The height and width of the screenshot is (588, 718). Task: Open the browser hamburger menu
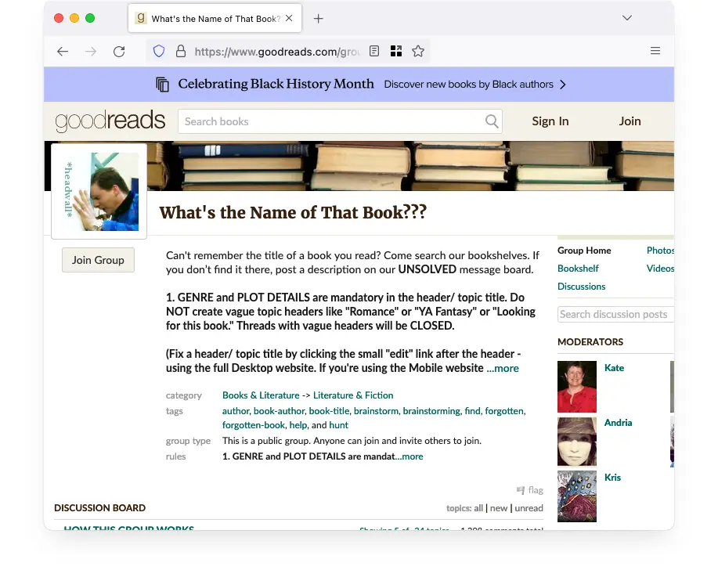pos(655,50)
